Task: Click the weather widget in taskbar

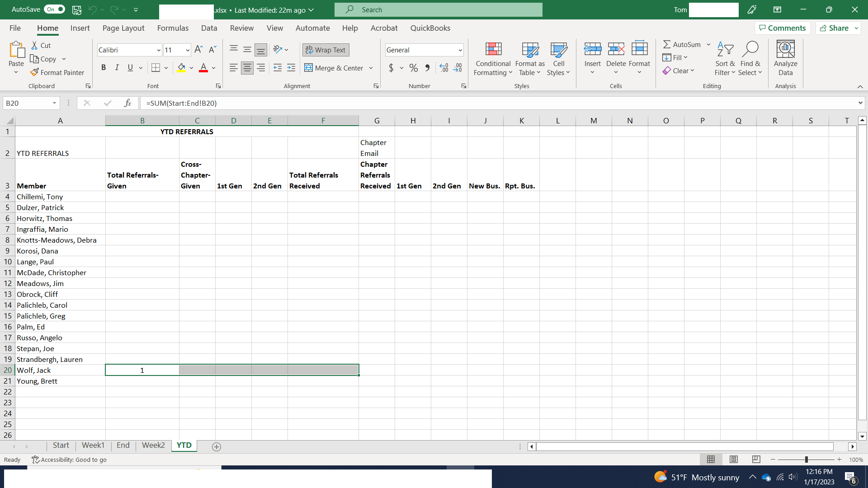Action: (696, 477)
